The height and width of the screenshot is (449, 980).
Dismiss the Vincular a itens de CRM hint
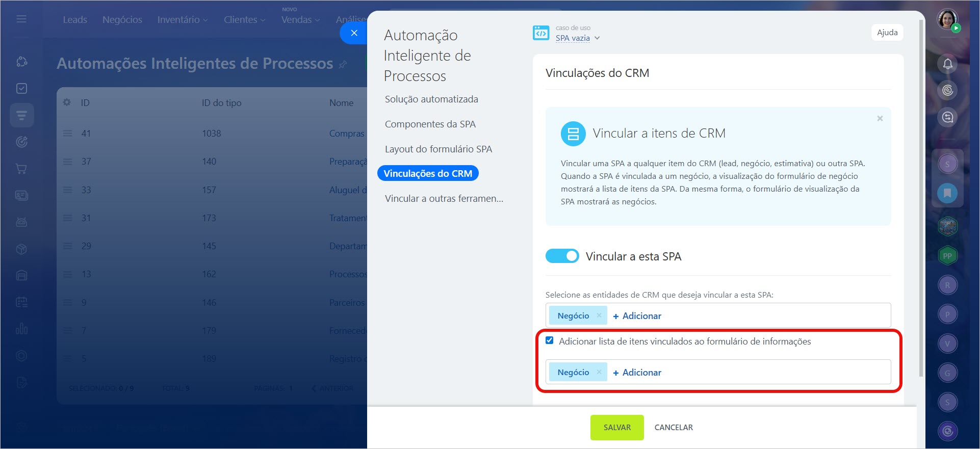(x=880, y=119)
